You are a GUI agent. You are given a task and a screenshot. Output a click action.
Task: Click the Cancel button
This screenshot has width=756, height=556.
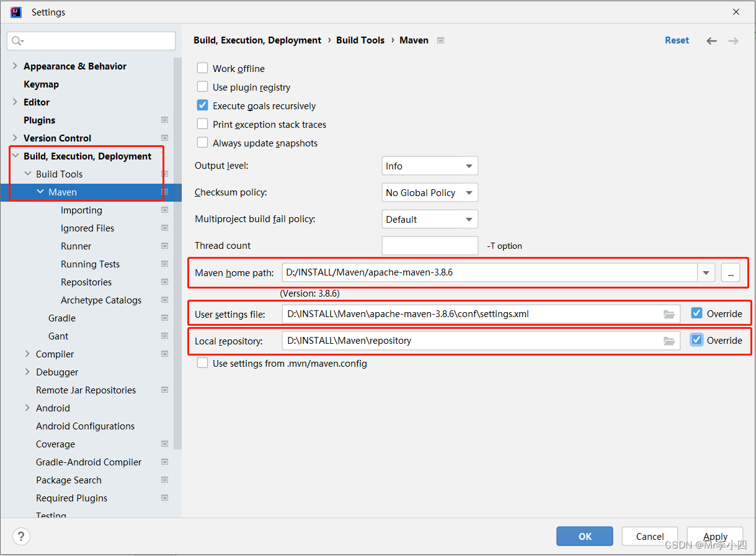pyautogui.click(x=650, y=536)
